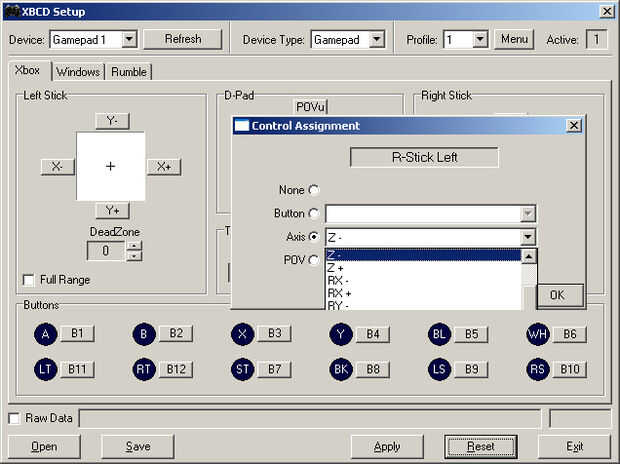Click the round LS stick icon

pyautogui.click(x=439, y=369)
